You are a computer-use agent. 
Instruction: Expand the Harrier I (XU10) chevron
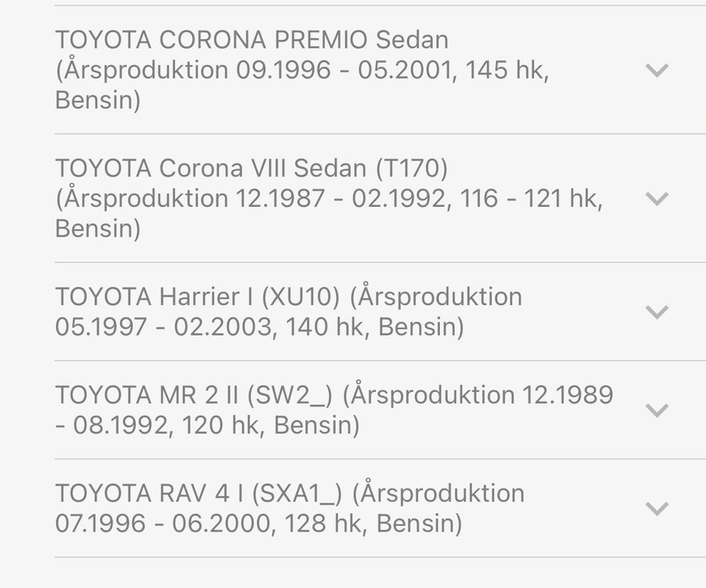tap(656, 312)
